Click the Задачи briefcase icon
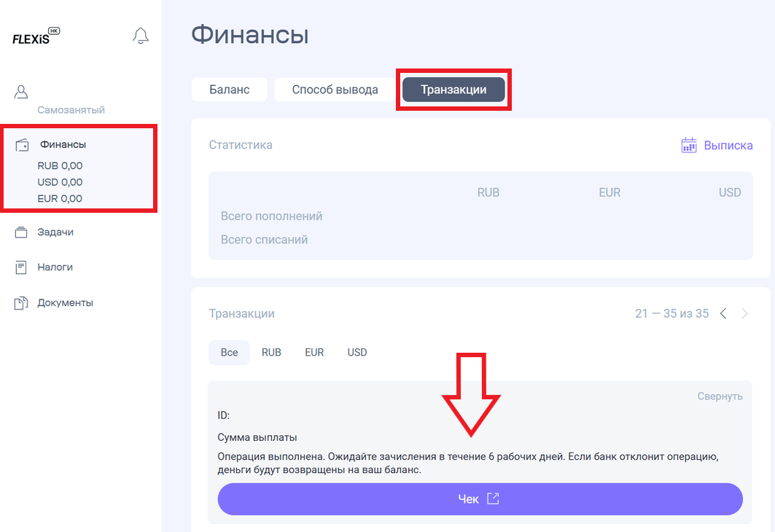This screenshot has height=532, width=775. point(21,232)
